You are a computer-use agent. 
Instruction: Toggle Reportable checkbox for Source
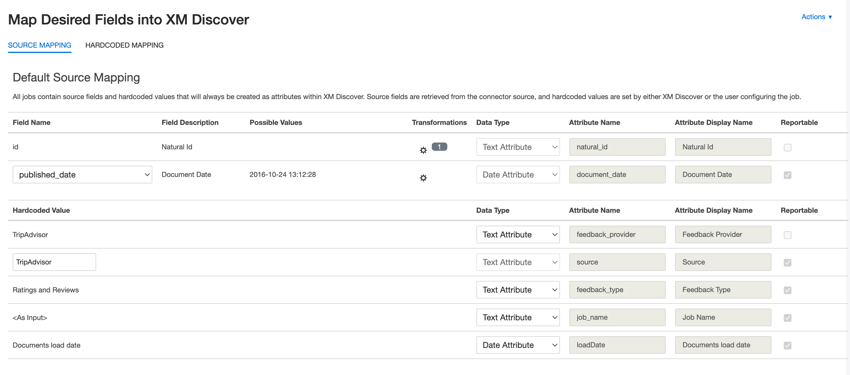pos(788,262)
